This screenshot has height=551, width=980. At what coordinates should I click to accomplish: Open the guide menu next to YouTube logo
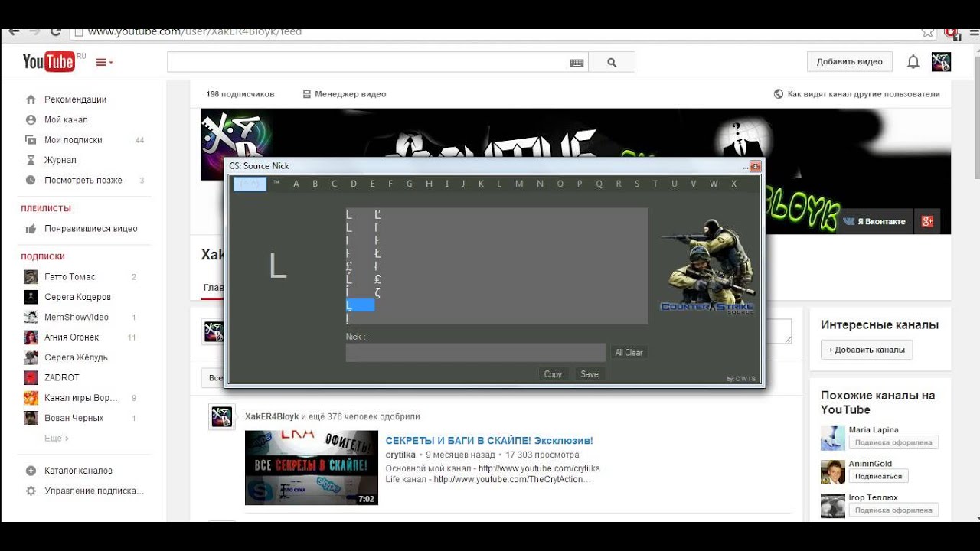(104, 62)
